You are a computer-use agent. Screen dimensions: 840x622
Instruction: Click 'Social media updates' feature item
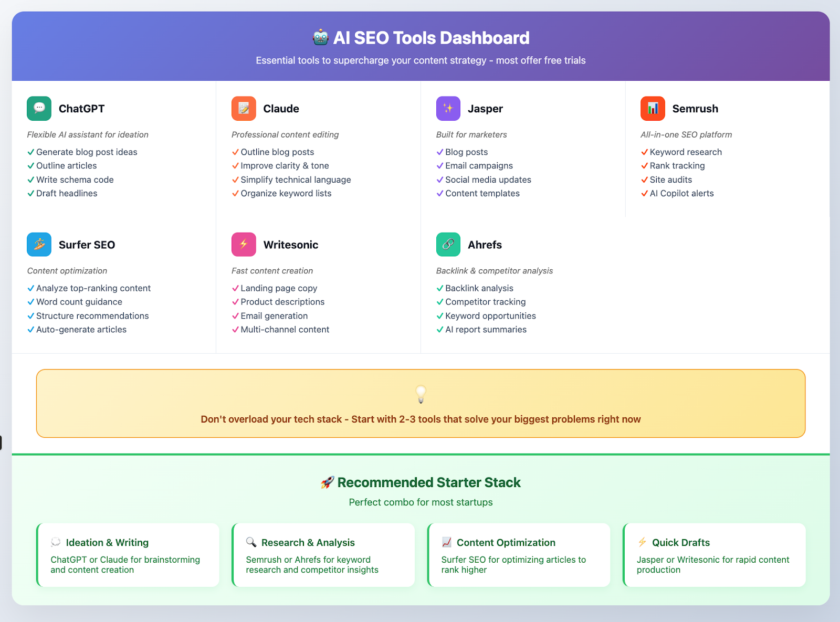pos(488,180)
